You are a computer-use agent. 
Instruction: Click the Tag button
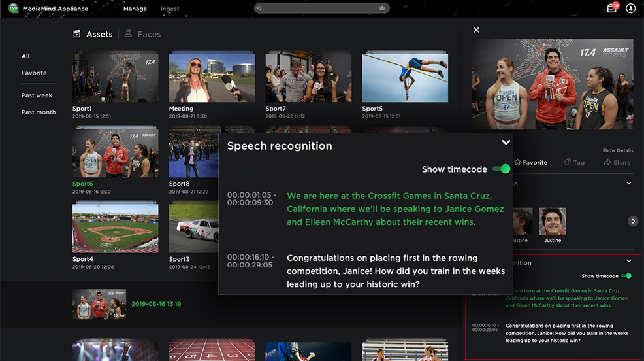574,162
